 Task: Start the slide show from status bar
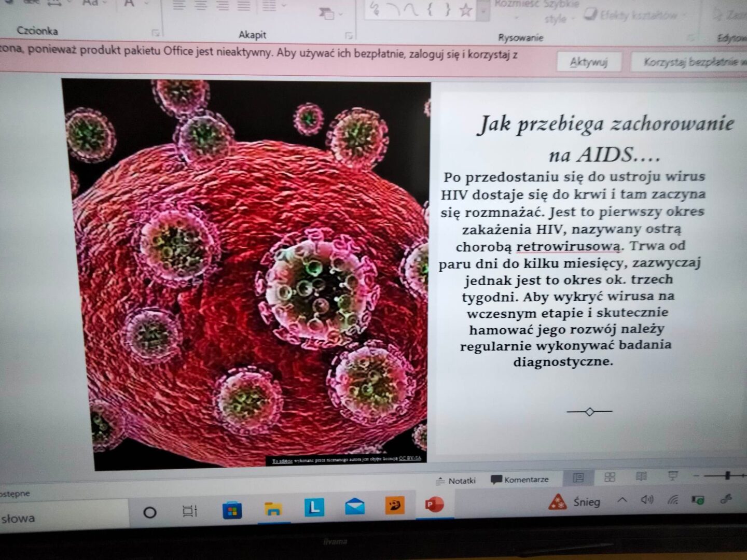[x=673, y=475]
